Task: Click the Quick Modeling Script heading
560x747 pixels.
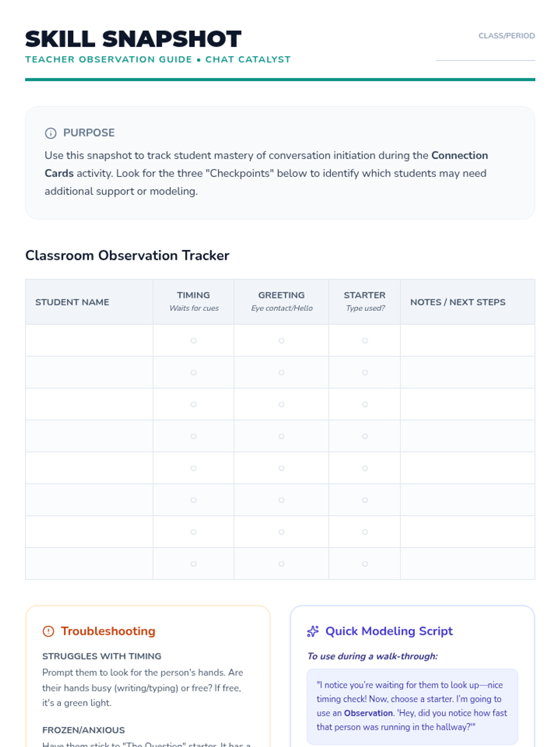Action: coord(389,631)
